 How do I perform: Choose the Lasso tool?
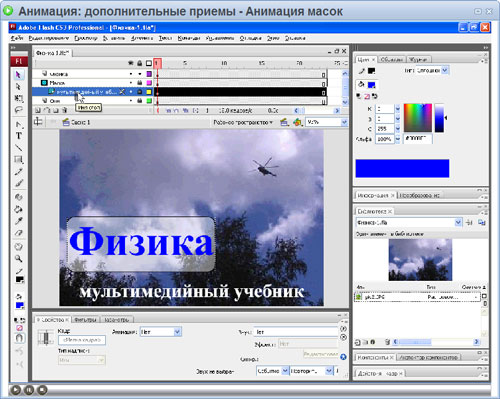[x=18, y=110]
